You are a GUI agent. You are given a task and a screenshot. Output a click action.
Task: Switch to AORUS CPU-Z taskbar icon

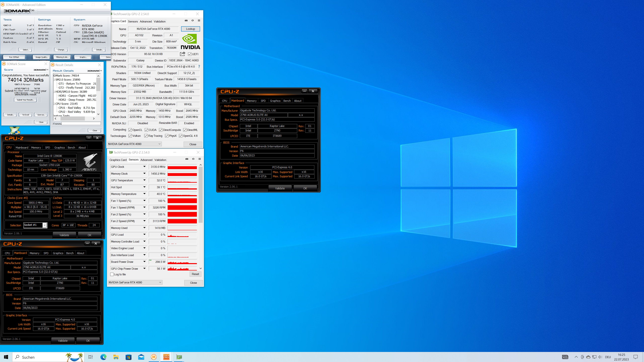click(x=166, y=357)
